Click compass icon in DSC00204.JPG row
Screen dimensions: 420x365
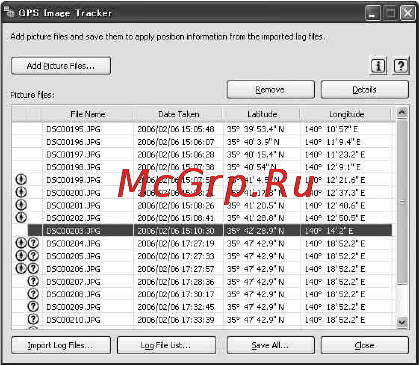point(21,243)
